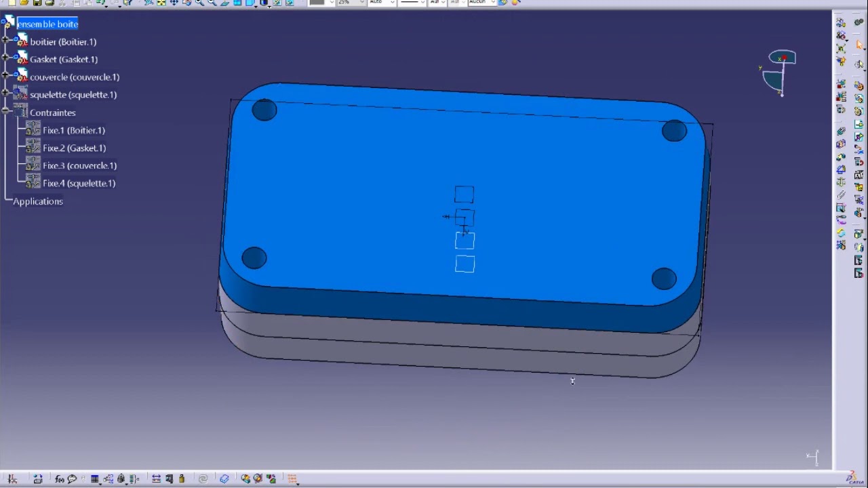Open the Design Table tool
This screenshot has height=488, width=868.
pos(94,479)
